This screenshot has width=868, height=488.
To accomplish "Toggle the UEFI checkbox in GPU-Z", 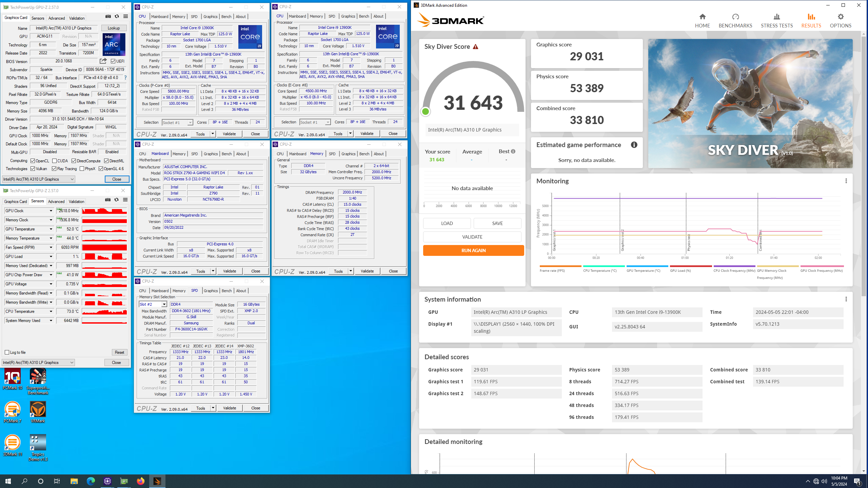I will [113, 61].
